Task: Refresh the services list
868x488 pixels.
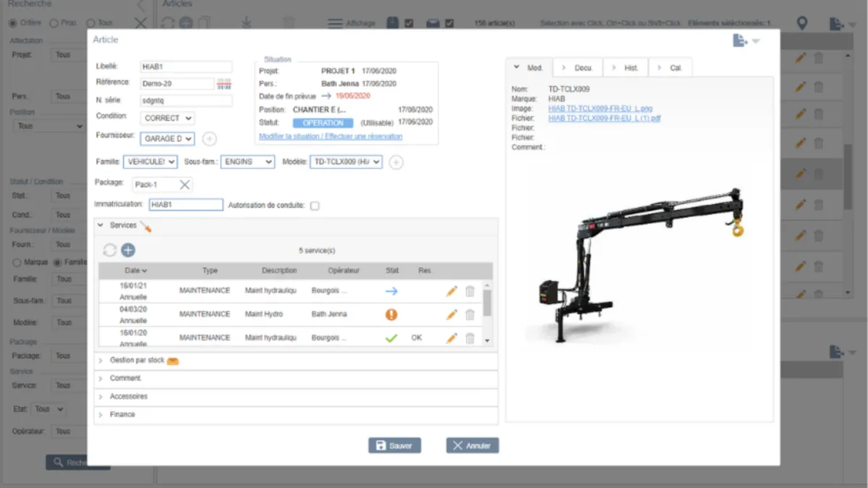Action: tap(110, 251)
